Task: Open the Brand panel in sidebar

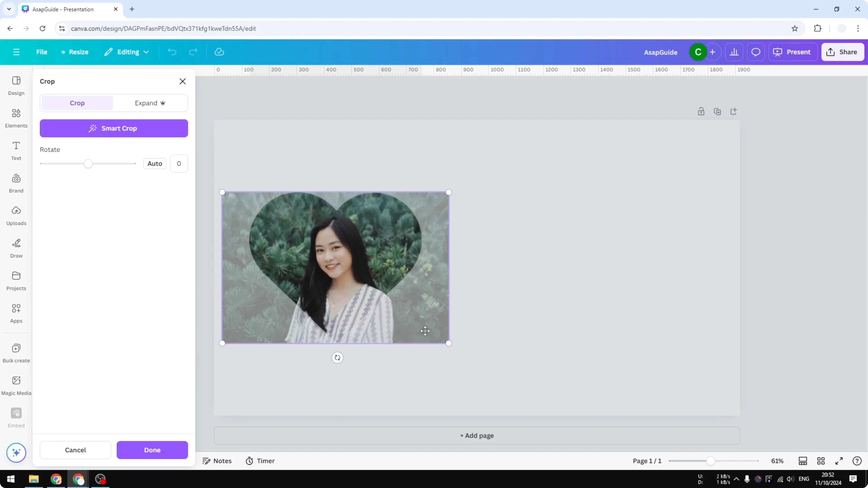Action: pos(16,182)
